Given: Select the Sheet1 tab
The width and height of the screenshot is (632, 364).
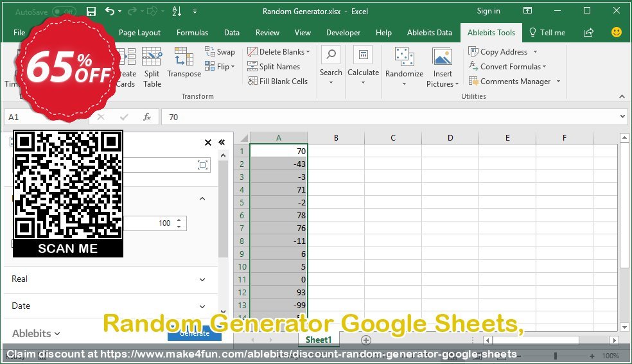Looking at the screenshot, I should 319,340.
